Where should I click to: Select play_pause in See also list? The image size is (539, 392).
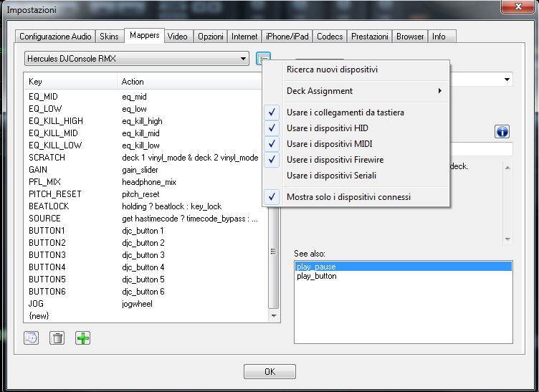404,267
